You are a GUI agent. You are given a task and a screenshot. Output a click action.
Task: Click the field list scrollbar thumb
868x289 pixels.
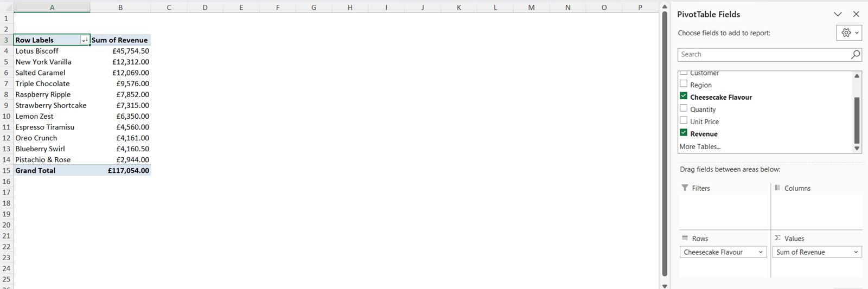(857, 120)
